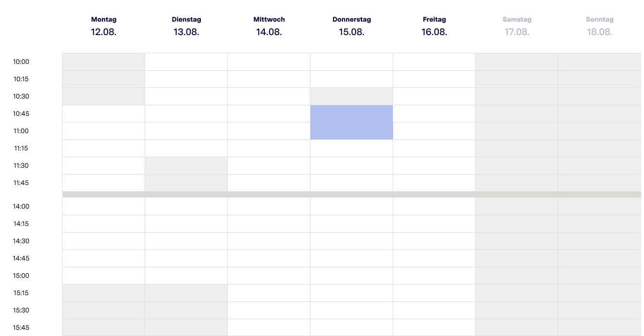Click the Freitag 16.08. column header
Viewport: 644px width, 336px height.
coord(434,26)
